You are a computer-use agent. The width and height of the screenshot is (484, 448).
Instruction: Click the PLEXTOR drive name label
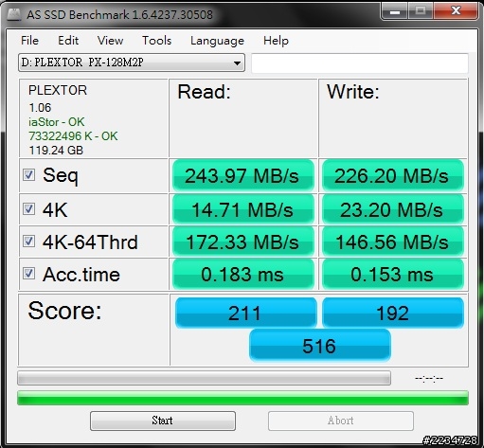(58, 90)
